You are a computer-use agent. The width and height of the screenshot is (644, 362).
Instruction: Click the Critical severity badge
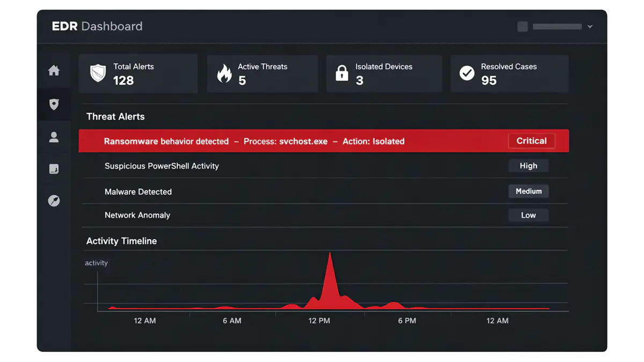531,141
